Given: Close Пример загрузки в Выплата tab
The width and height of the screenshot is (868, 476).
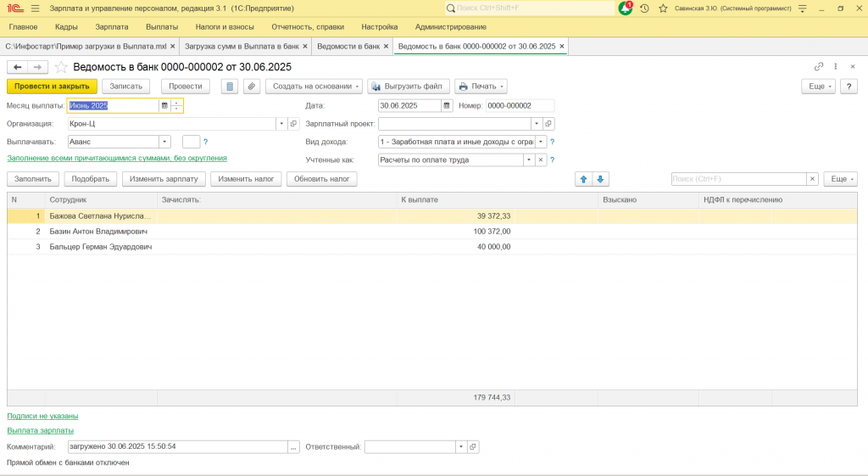Looking at the screenshot, I should pyautogui.click(x=173, y=47).
